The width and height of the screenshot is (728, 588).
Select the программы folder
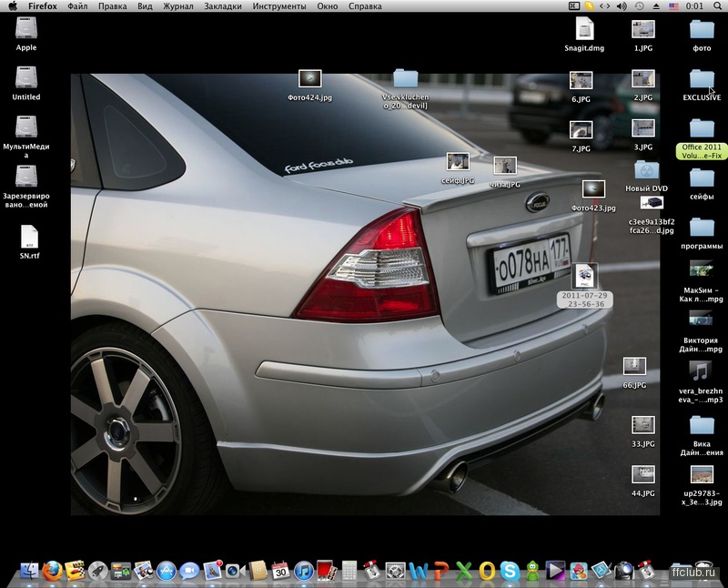[702, 228]
